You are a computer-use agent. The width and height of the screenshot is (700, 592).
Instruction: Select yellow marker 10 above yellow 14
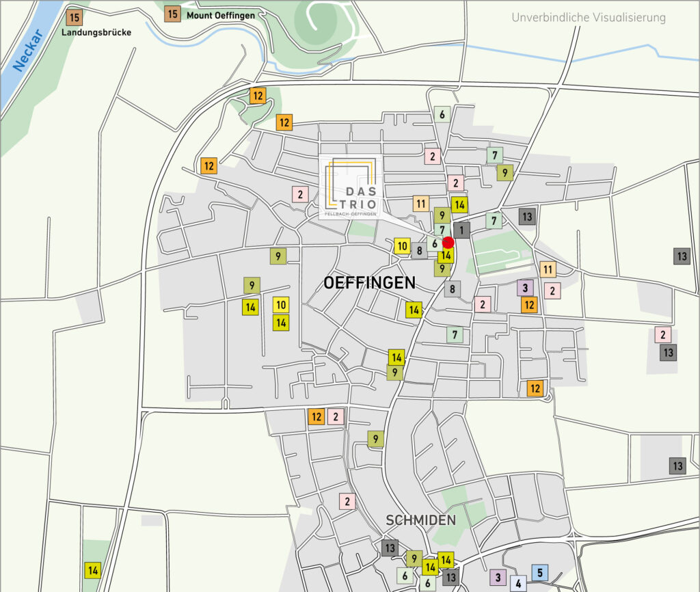[x=281, y=305]
